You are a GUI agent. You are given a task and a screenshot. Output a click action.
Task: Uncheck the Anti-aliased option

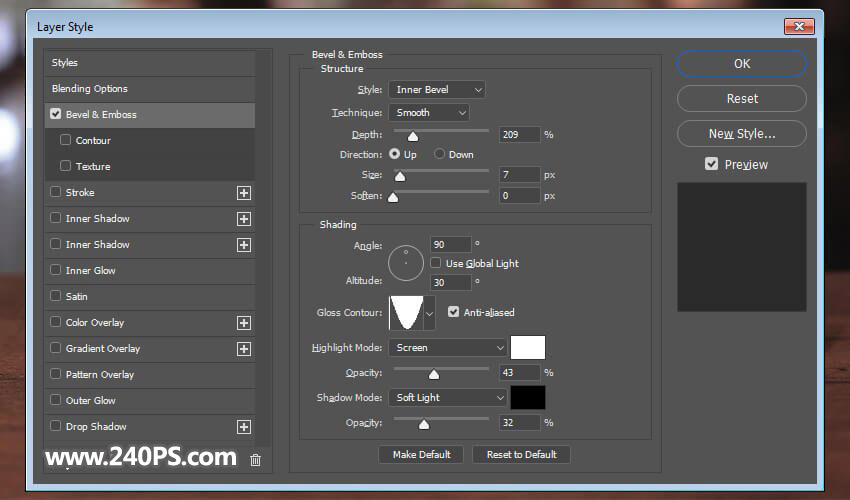tap(453, 312)
